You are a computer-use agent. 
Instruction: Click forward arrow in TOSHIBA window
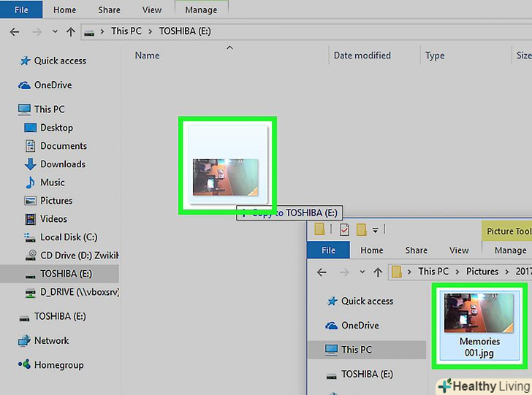(37, 32)
